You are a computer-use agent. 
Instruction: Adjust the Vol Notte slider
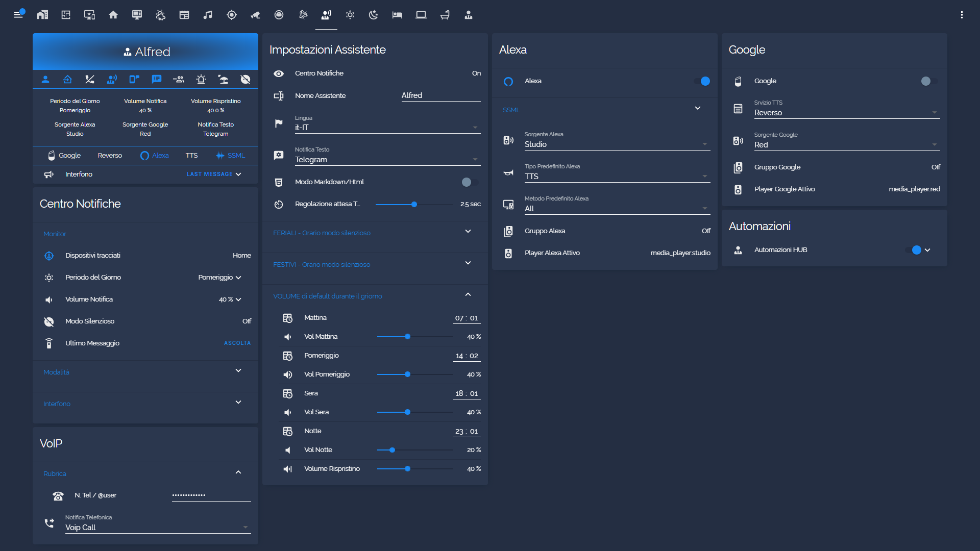(x=414, y=450)
